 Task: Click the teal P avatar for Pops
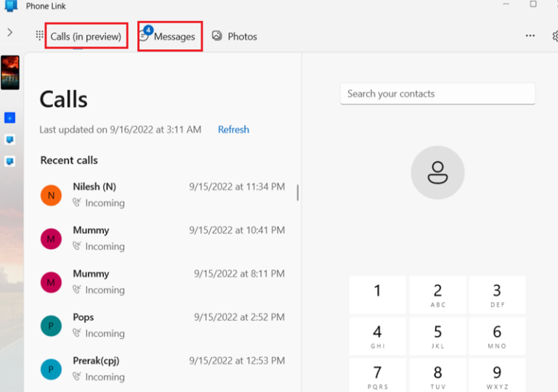pos(51,326)
